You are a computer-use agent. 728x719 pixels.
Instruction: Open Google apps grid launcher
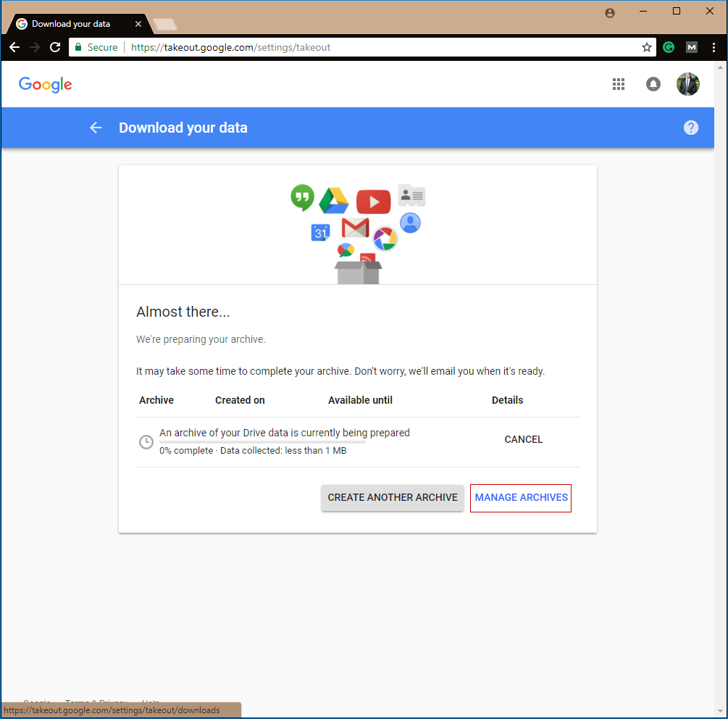pyautogui.click(x=618, y=84)
